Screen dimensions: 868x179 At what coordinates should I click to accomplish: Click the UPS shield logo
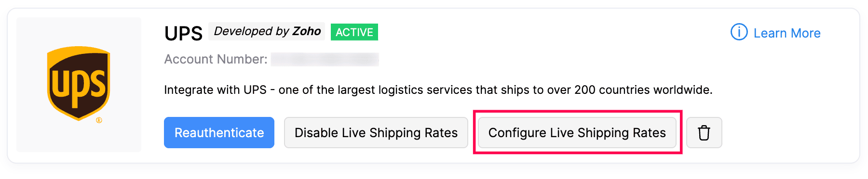[x=79, y=83]
